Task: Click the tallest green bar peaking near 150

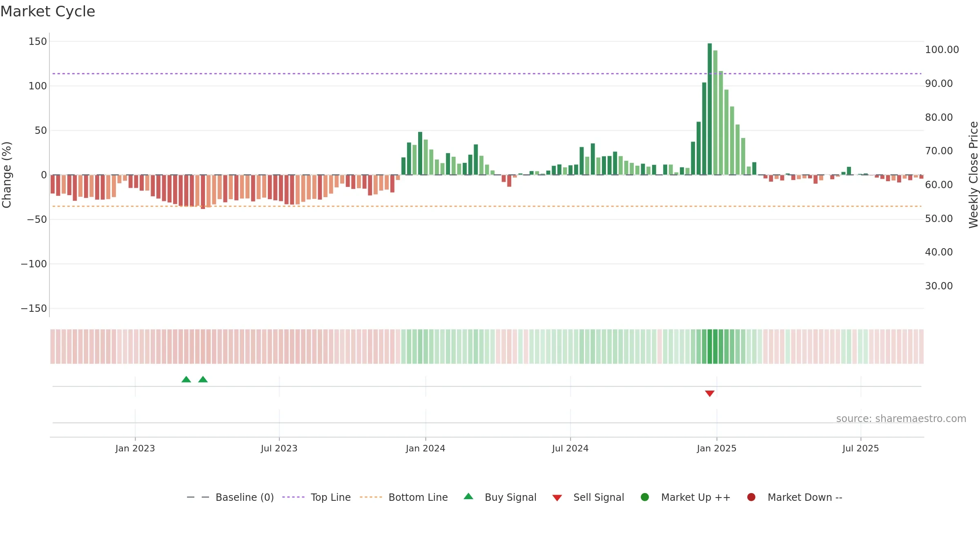Action: tap(710, 109)
